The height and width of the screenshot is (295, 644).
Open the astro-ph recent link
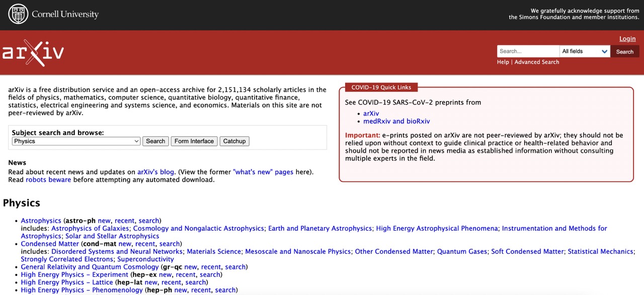point(124,221)
